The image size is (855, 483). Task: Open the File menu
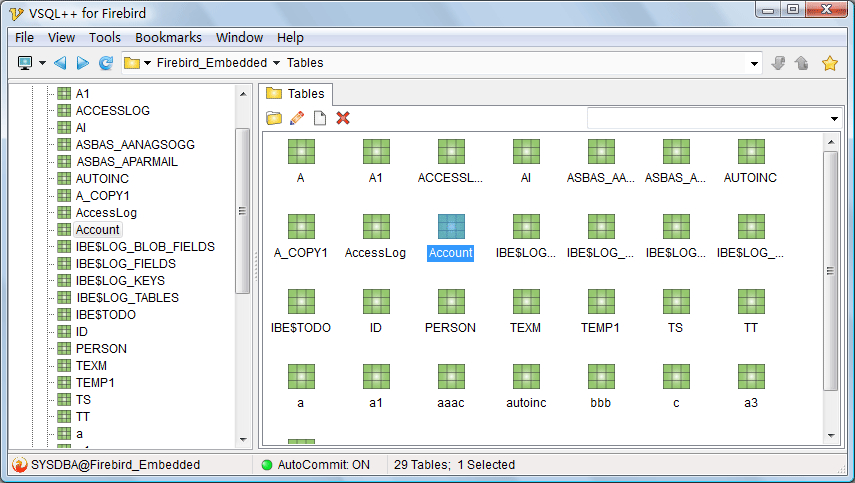pos(25,37)
